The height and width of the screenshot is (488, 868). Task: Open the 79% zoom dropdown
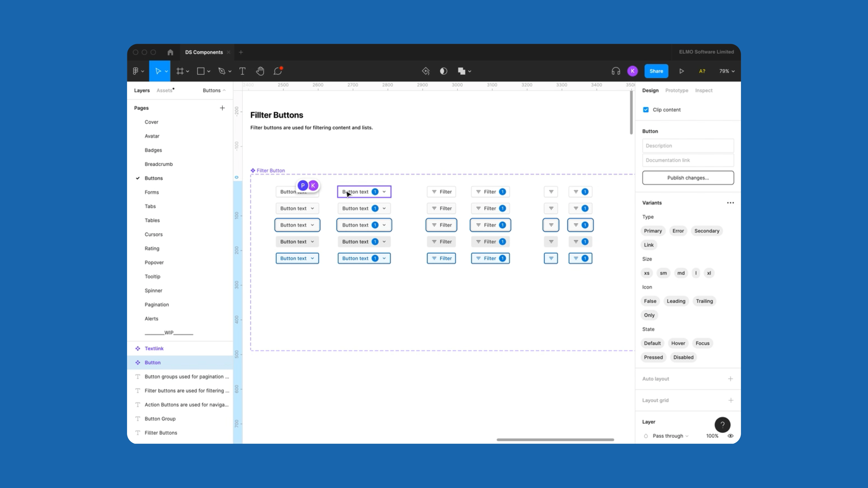(x=727, y=71)
